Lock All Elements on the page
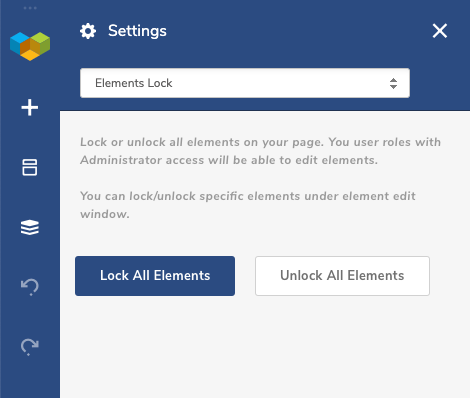Viewport: 470px width, 398px height. [x=155, y=276]
